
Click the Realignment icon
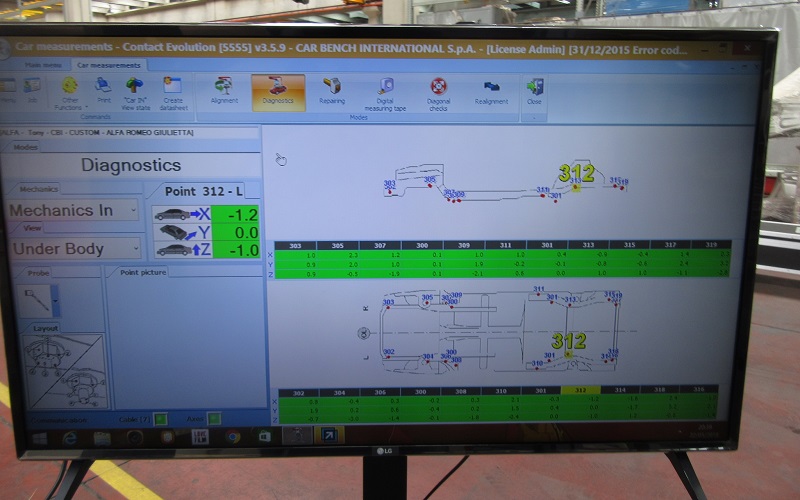pyautogui.click(x=491, y=89)
